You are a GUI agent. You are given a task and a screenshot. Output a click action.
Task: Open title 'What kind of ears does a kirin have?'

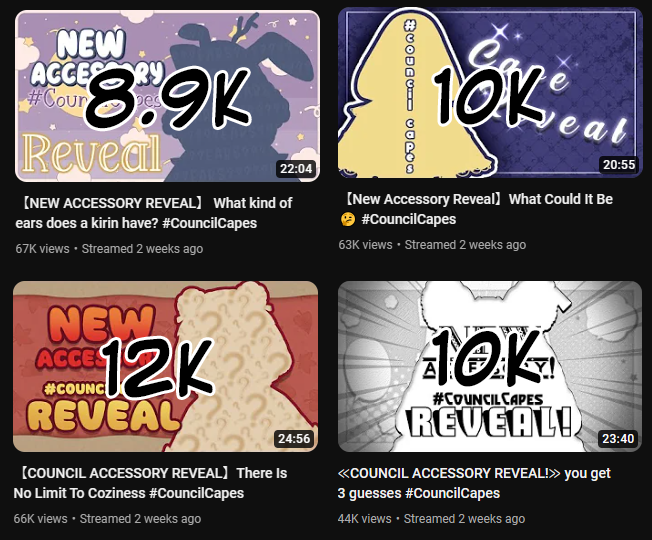click(x=154, y=213)
